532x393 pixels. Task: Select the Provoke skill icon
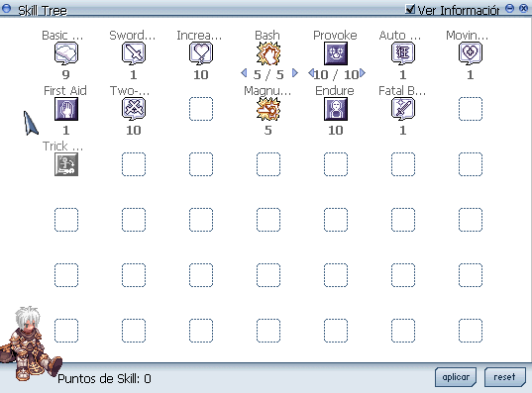pyautogui.click(x=336, y=53)
